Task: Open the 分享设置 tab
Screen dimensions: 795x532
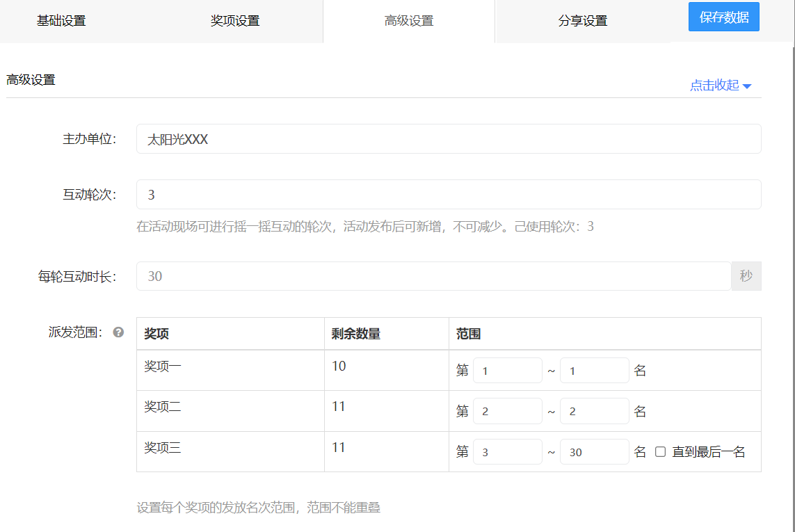Action: click(x=582, y=21)
